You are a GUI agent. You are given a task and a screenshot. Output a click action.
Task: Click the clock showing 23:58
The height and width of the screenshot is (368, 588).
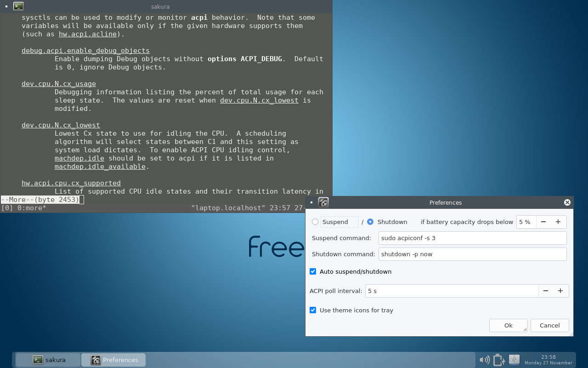tap(548, 357)
